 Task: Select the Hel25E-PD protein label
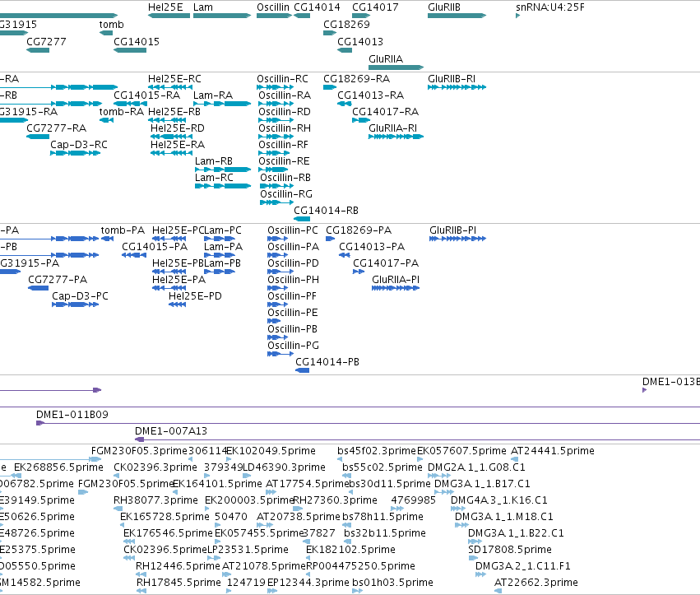[x=195, y=296]
